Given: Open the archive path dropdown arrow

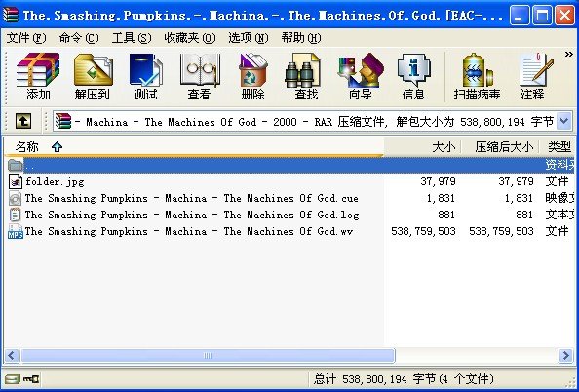Looking at the screenshot, I should [563, 121].
